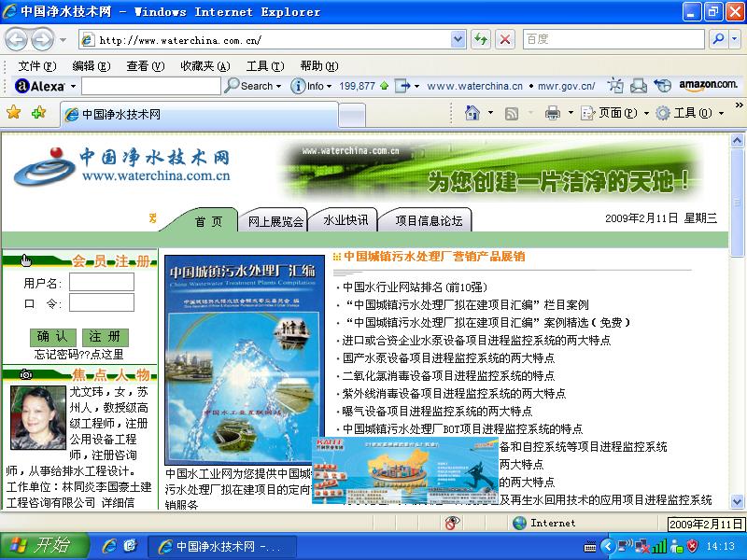Go back with the browser Back arrow
This screenshot has width=747, height=560.
[16, 39]
